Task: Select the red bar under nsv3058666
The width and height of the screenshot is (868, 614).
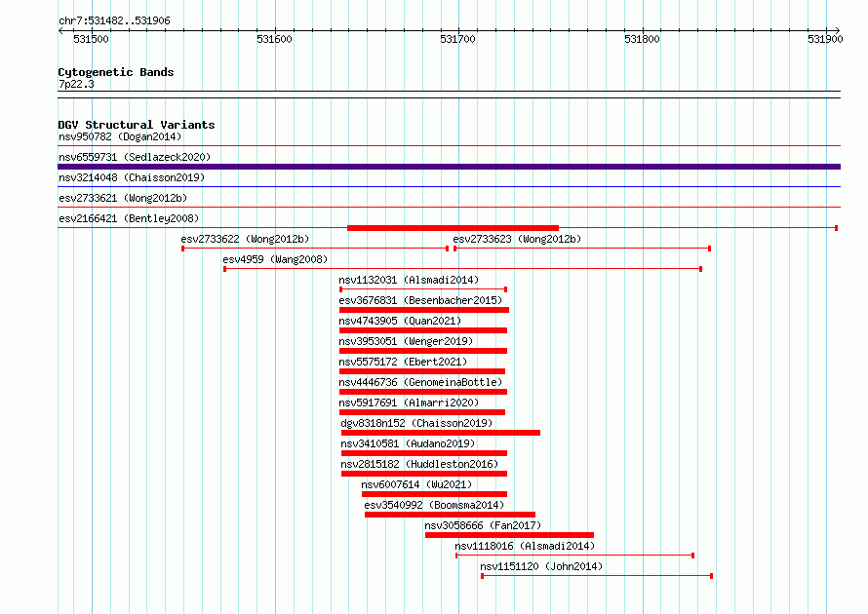Action: click(x=509, y=535)
